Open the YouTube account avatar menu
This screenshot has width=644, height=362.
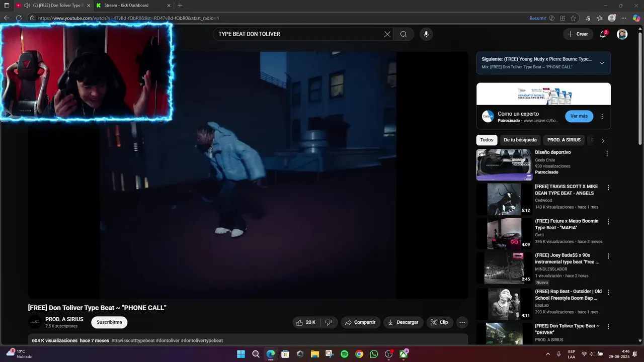click(622, 34)
